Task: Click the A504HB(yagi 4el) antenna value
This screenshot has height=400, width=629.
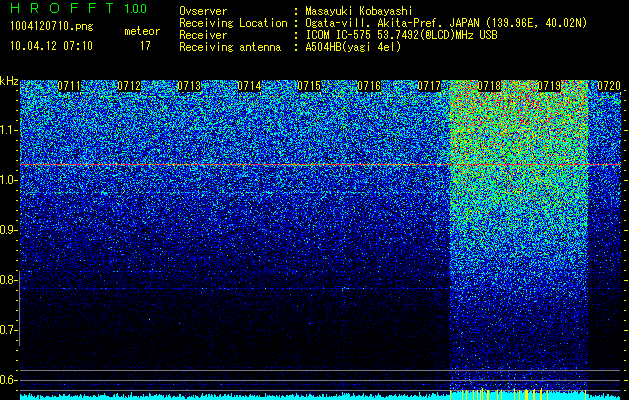Action: pos(353,47)
